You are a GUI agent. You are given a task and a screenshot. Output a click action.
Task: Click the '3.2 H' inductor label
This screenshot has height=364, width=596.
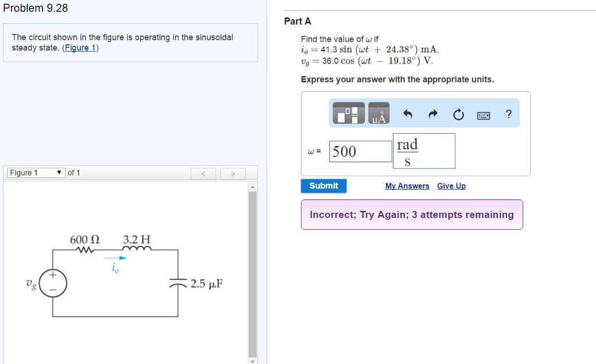click(136, 240)
